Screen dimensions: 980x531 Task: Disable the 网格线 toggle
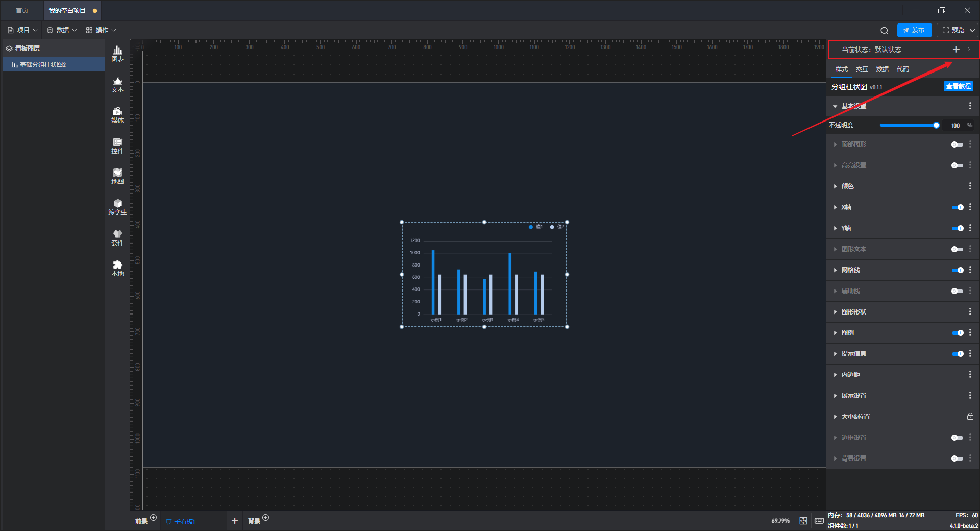coord(958,270)
